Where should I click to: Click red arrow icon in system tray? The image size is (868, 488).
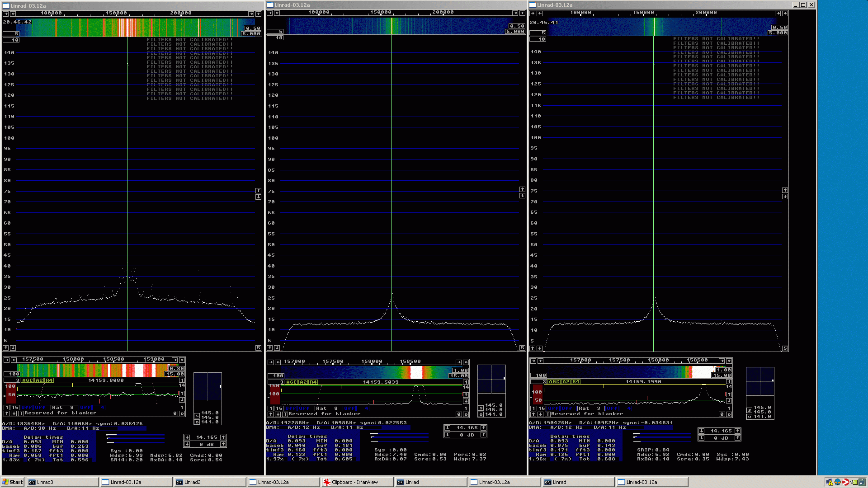pos(845,482)
